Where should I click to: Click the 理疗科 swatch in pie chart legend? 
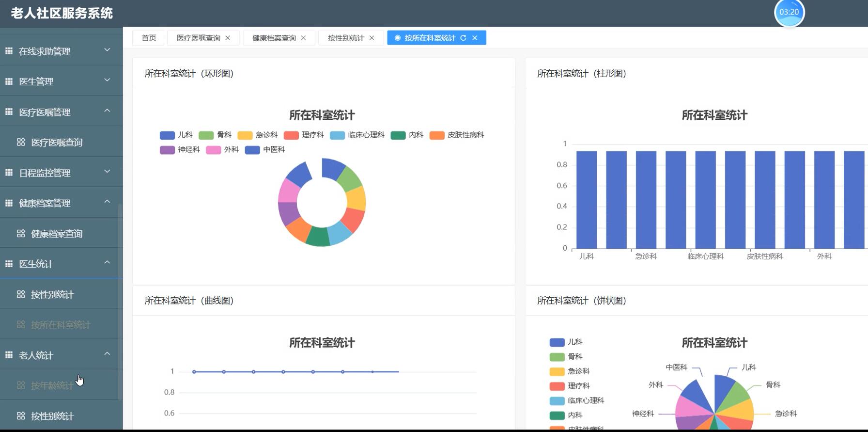pyautogui.click(x=557, y=386)
